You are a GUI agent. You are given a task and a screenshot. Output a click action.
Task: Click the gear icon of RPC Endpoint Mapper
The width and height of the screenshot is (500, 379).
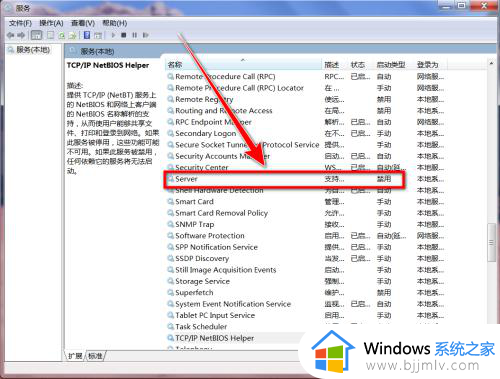click(171, 122)
